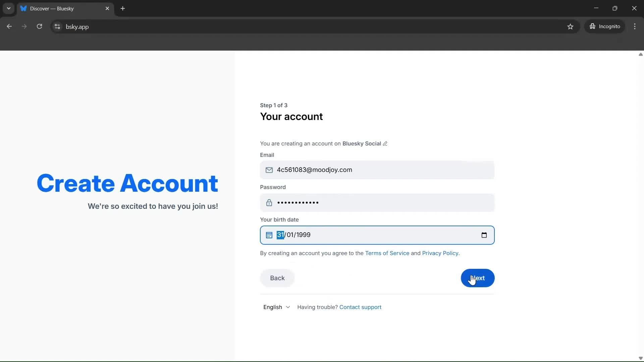This screenshot has height=362, width=644.
Task: Navigate back using the browser arrow
Action: coord(9,26)
